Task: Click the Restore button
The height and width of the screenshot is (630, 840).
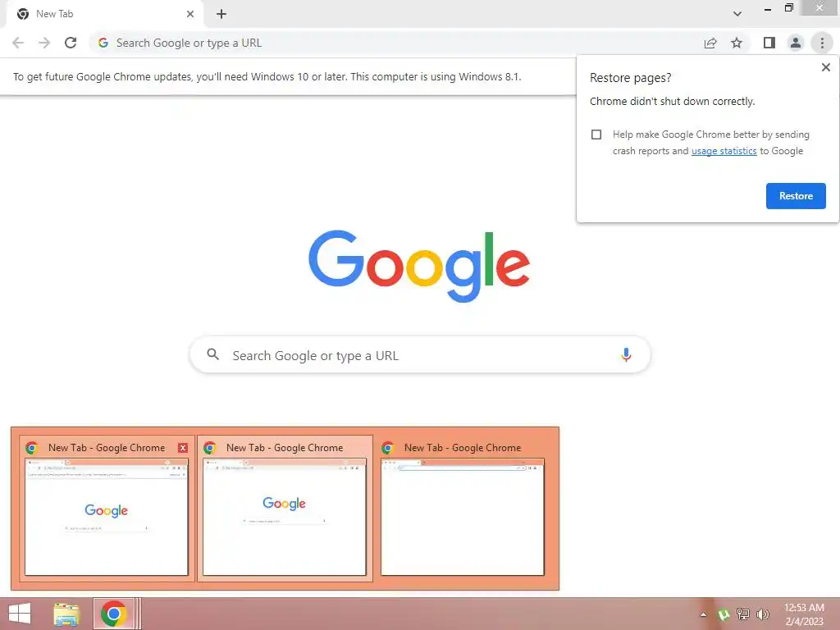Action: coord(796,196)
